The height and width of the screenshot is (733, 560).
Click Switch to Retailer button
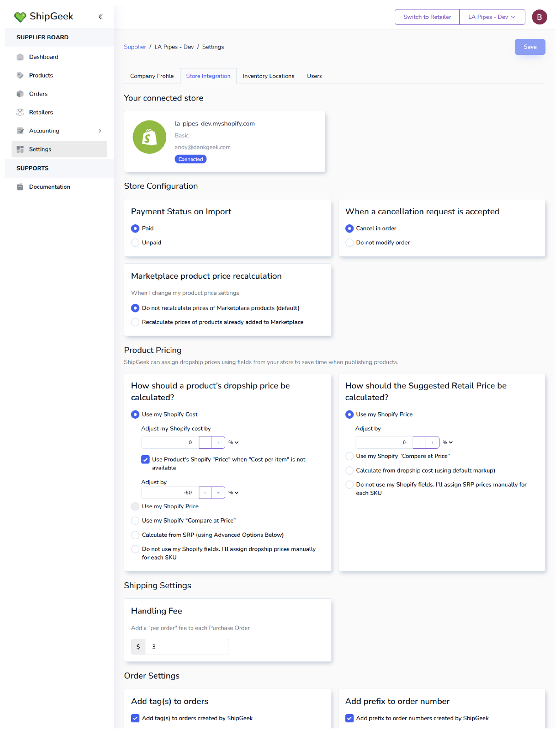coord(427,17)
